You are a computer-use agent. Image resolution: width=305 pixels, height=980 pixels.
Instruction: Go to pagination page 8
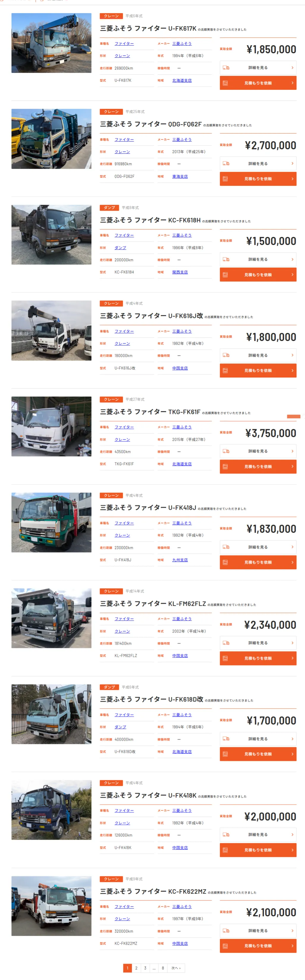pyautogui.click(x=163, y=968)
